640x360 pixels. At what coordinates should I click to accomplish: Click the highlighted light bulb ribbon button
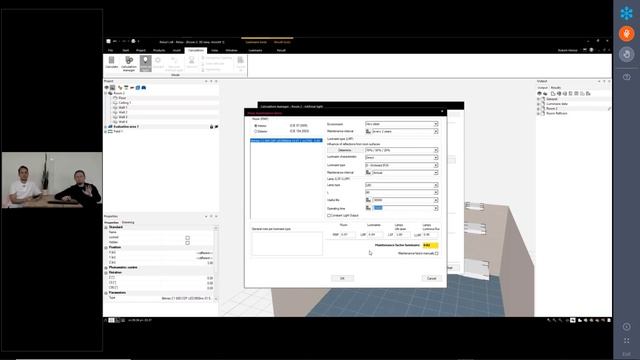pyautogui.click(x=145, y=63)
